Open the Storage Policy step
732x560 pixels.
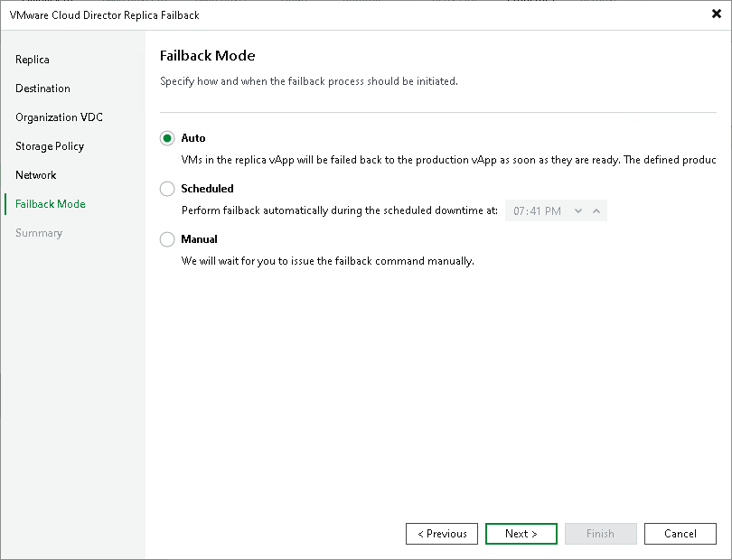coord(50,146)
